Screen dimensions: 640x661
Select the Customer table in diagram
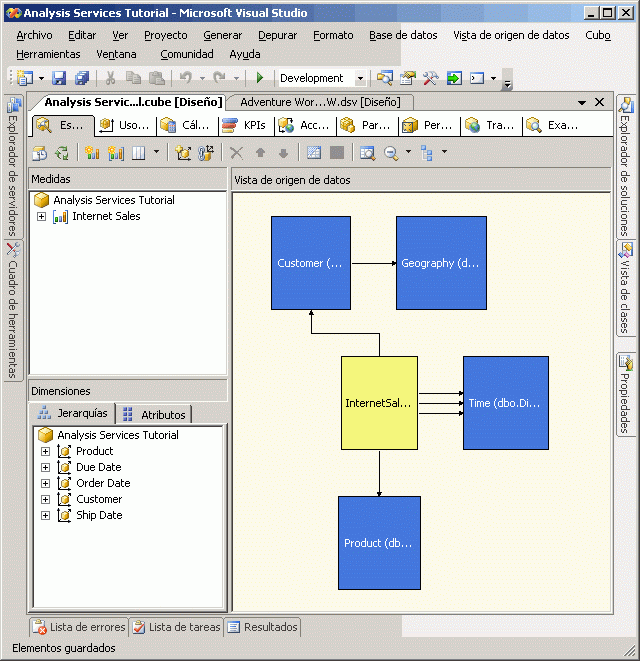311,263
